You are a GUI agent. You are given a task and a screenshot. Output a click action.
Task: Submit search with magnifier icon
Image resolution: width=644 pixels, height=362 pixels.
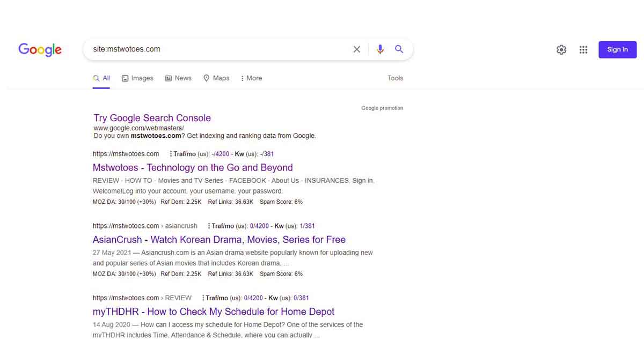pos(399,49)
